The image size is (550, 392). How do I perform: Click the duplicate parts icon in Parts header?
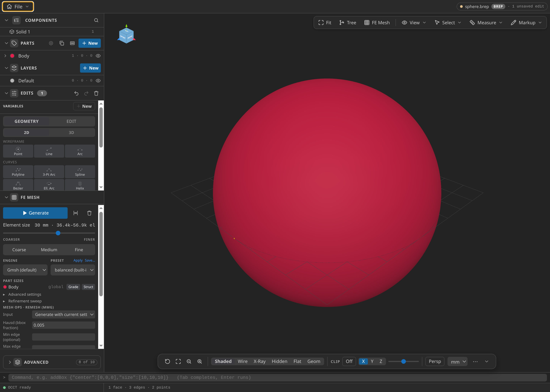tap(62, 43)
